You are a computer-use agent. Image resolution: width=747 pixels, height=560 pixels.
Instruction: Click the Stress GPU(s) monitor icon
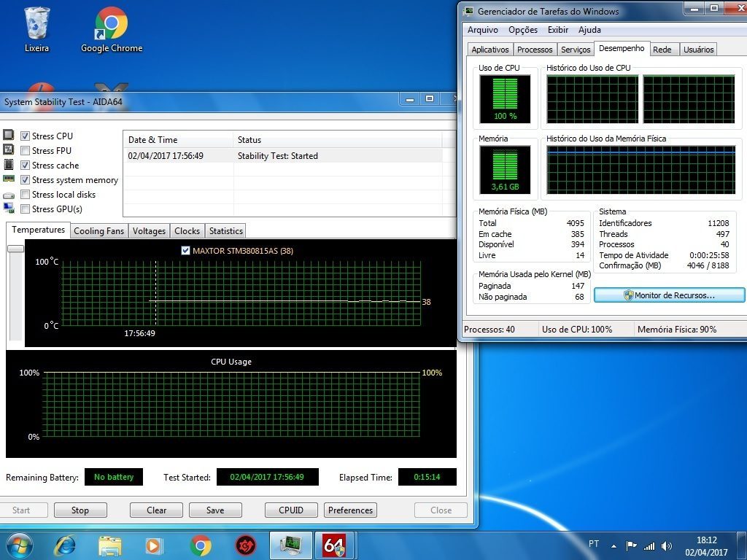tap(9, 208)
